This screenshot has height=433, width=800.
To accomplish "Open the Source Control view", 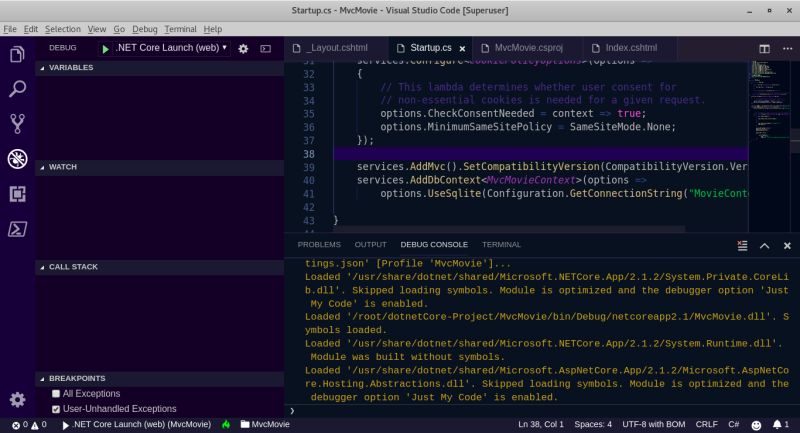I will (17, 123).
